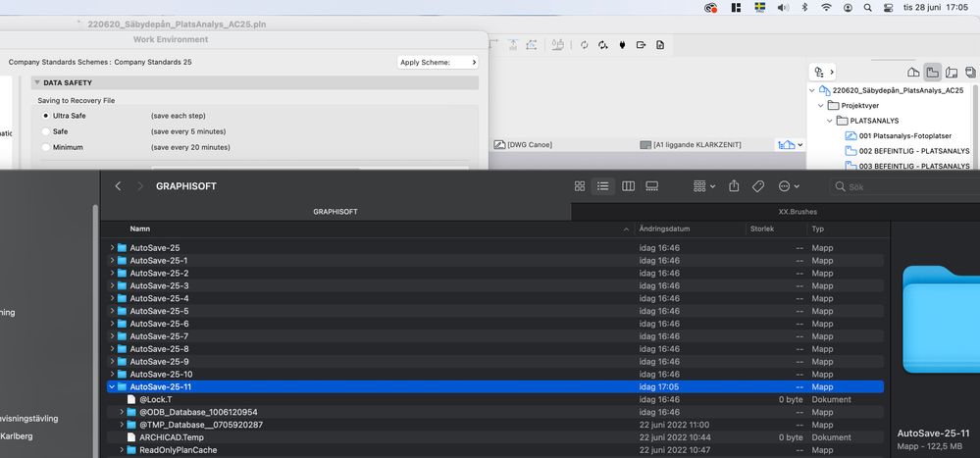
Task: Click the volume menu bar icon
Action: tap(783, 8)
